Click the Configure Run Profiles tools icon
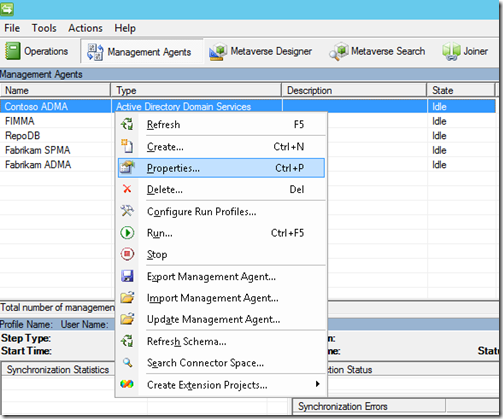 pos(127,211)
